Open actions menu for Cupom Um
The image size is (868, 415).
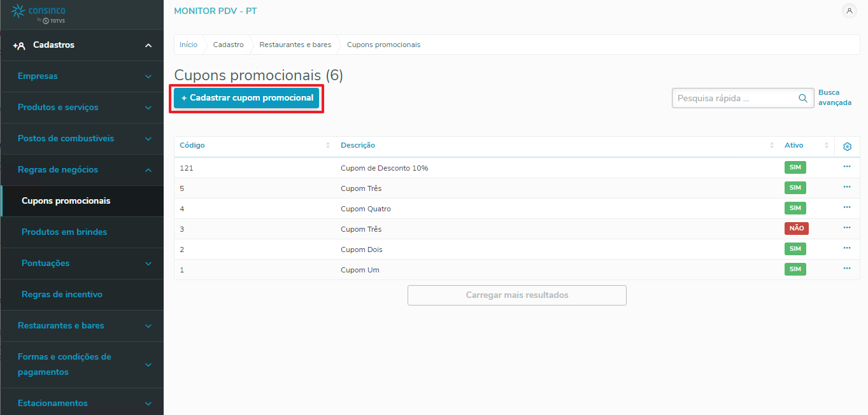click(x=847, y=269)
